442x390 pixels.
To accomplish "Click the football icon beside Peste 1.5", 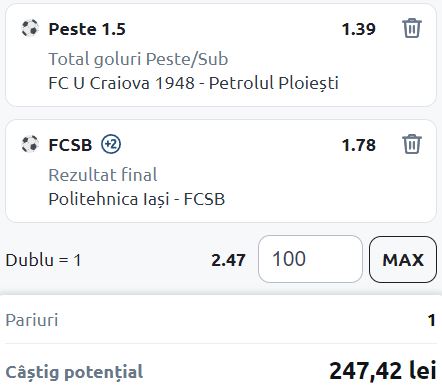I will pos(30,28).
